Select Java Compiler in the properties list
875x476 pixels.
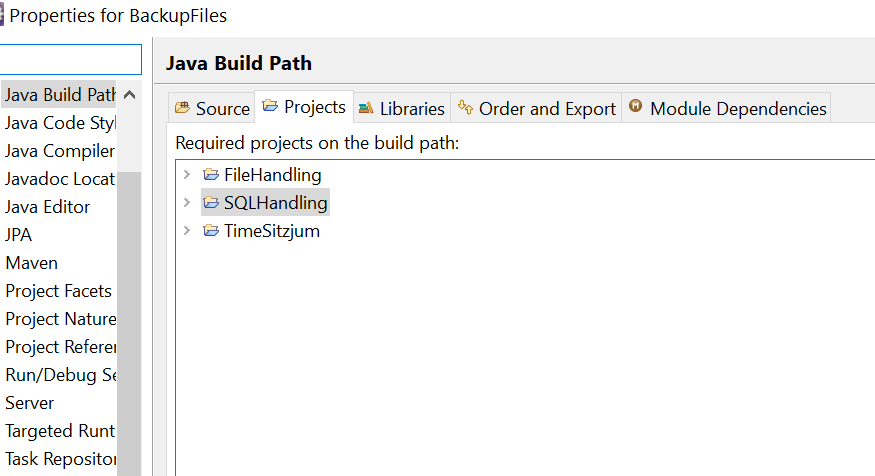click(x=60, y=151)
